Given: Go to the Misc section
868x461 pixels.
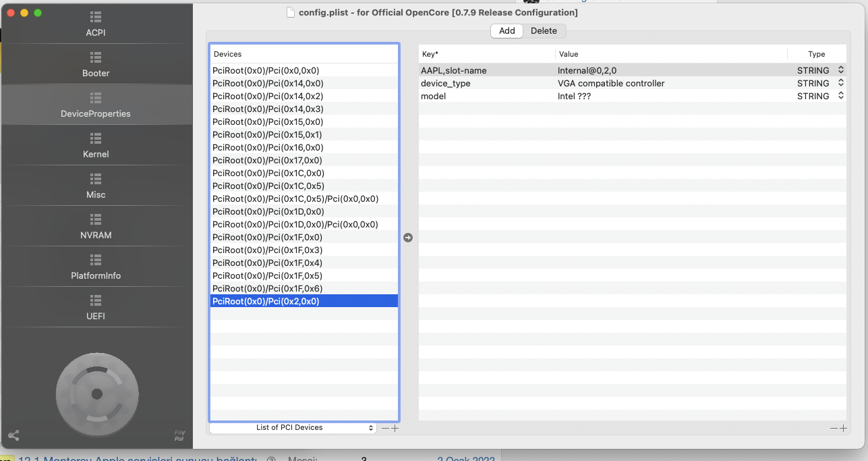Looking at the screenshot, I should click(96, 186).
